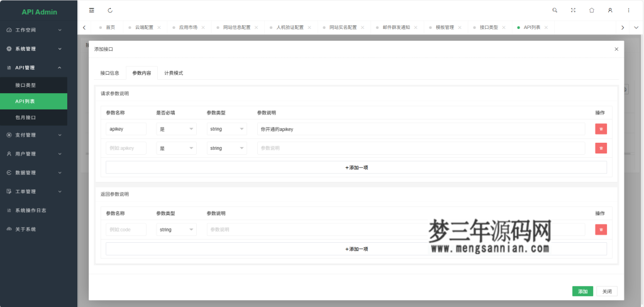Toggle the sidebar collapse icon

click(x=92, y=10)
